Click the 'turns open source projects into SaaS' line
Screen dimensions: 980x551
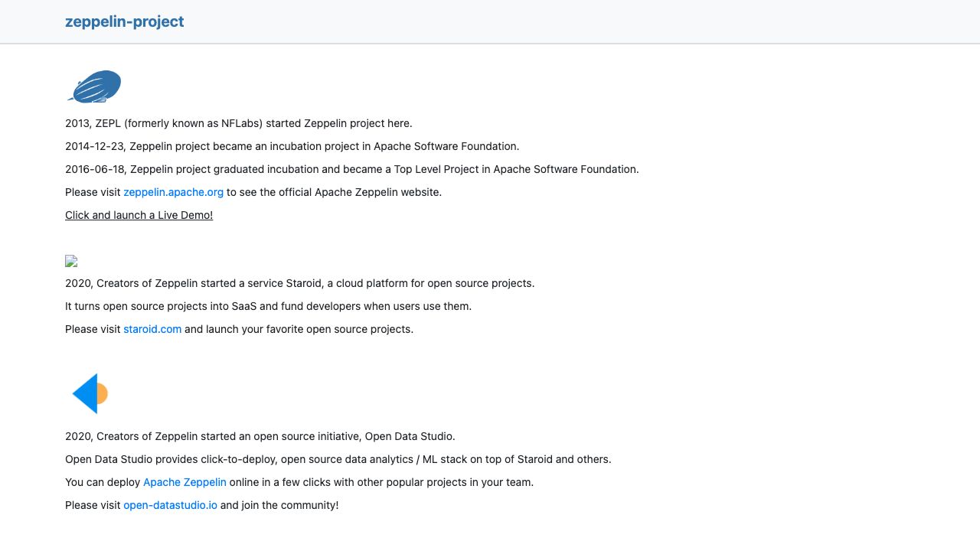tap(268, 306)
